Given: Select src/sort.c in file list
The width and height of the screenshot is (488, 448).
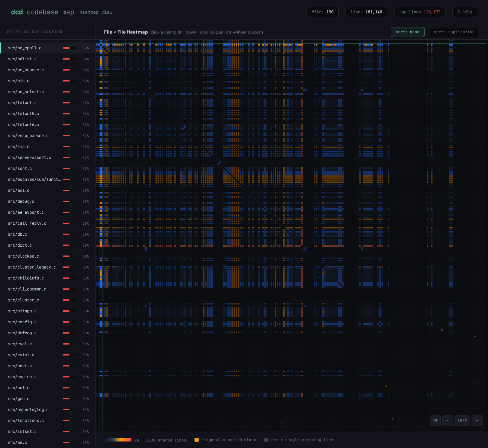Looking at the screenshot, I should (48, 169).
